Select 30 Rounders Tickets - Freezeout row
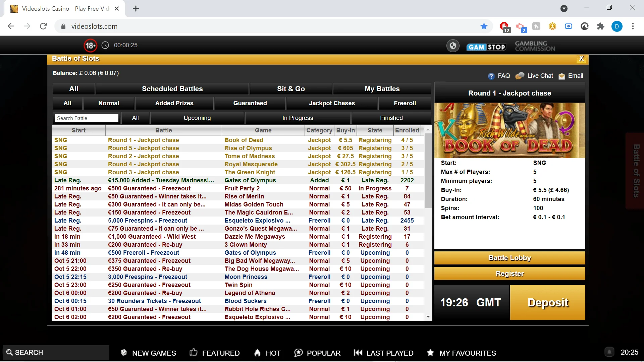 click(238, 301)
